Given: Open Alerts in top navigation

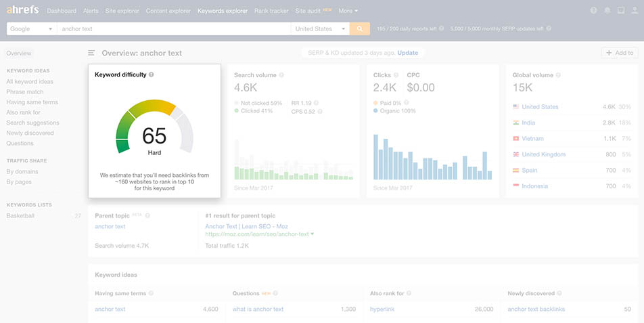Looking at the screenshot, I should [91, 11].
